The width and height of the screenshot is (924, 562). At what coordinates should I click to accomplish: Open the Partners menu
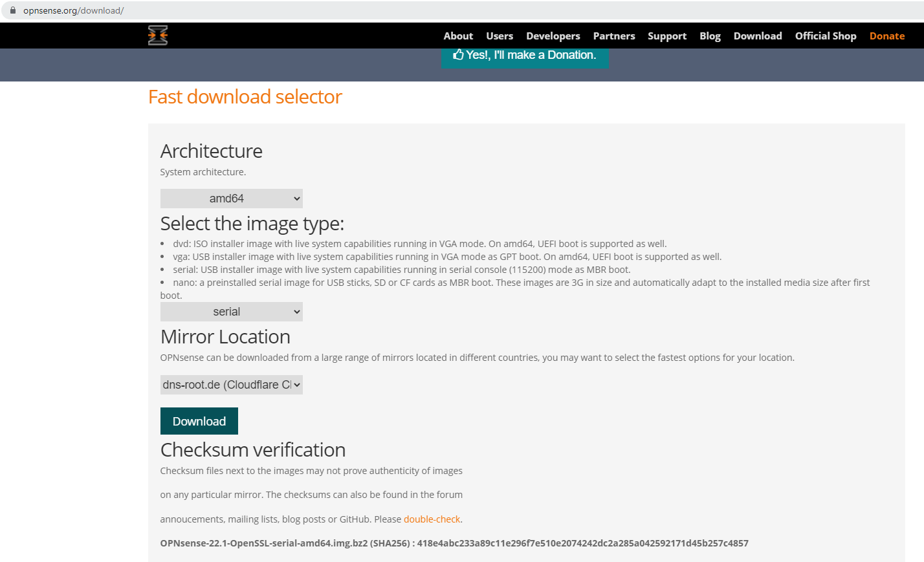(x=614, y=36)
